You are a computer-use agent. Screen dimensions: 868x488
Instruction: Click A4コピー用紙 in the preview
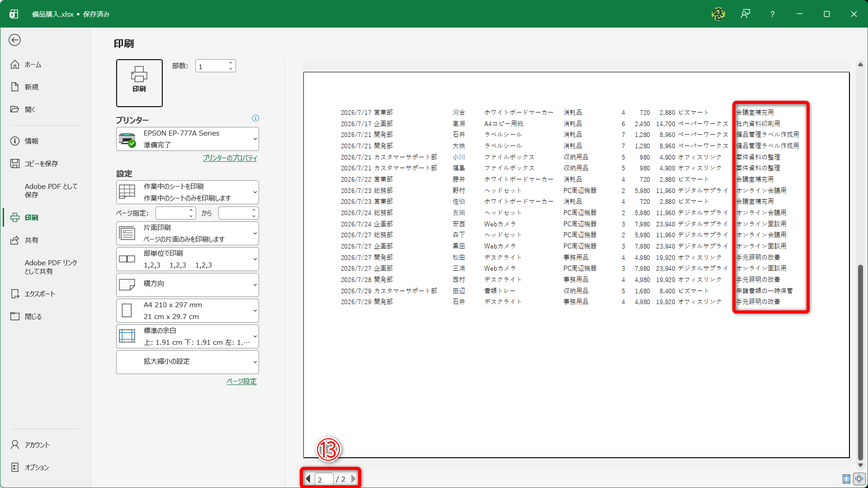click(x=504, y=123)
